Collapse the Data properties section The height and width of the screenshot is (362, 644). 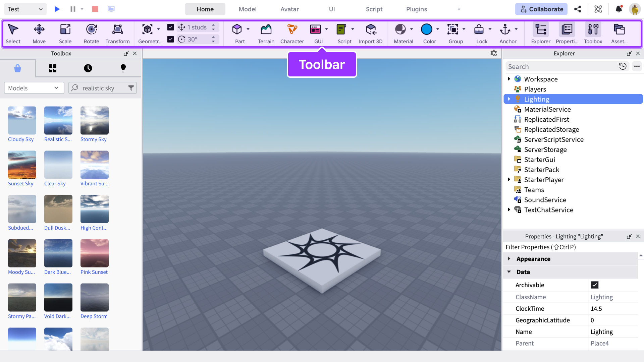(509, 272)
